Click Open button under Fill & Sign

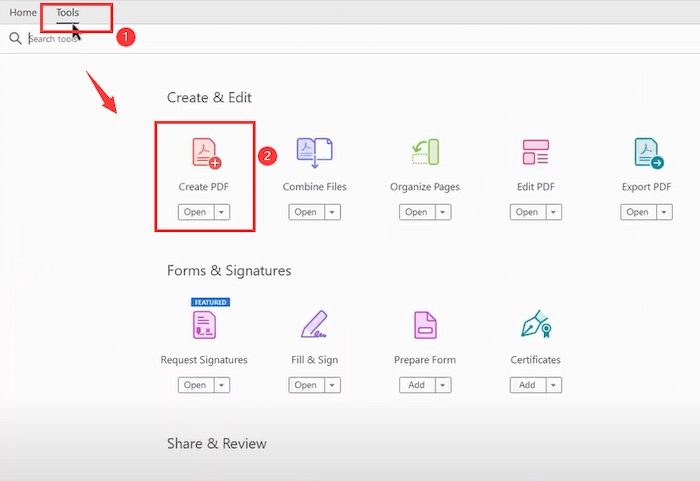pos(305,385)
